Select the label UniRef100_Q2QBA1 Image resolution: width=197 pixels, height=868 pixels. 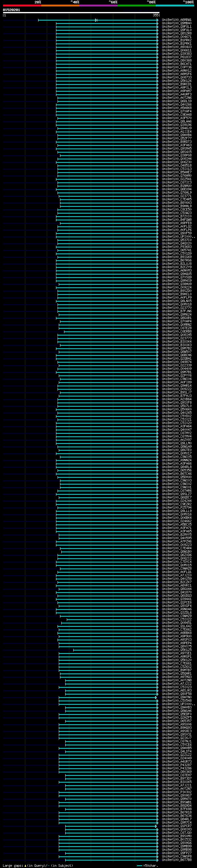(x=176, y=358)
